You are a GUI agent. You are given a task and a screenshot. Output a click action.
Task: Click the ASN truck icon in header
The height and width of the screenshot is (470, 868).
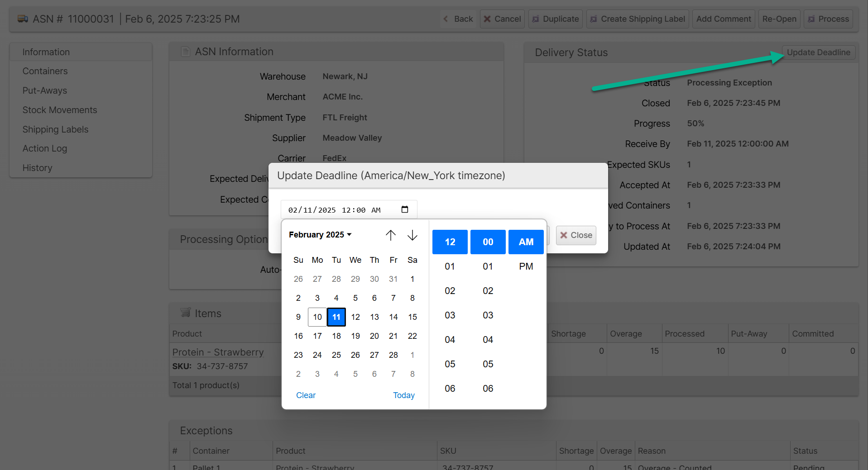click(x=23, y=19)
